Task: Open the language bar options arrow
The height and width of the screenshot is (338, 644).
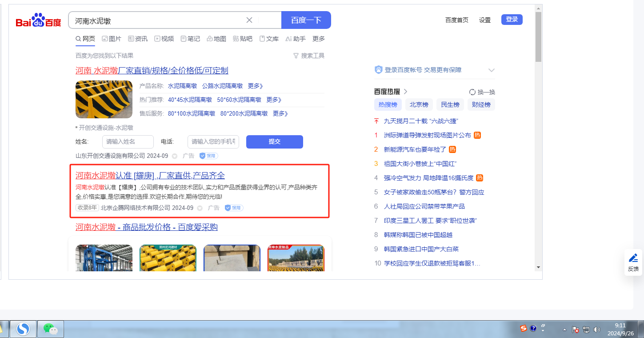Action: (x=543, y=331)
